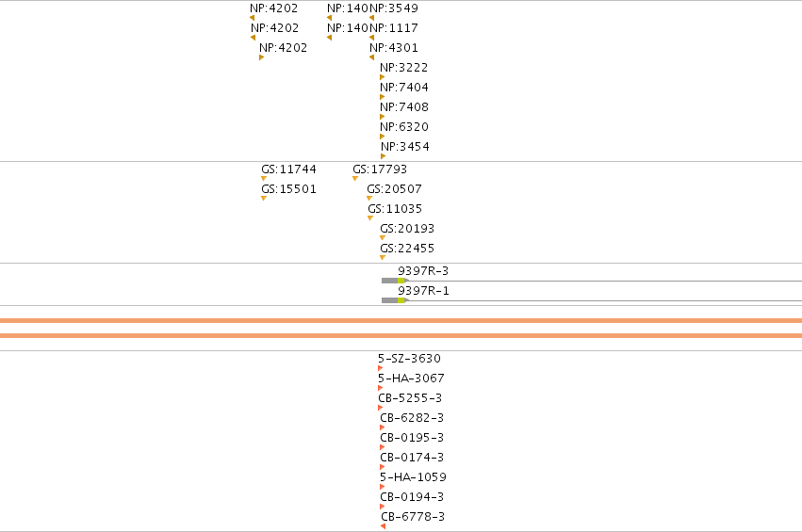Click the 5-SZ-3630 insertion label
Image resolution: width=802 pixels, height=532 pixels.
pyautogui.click(x=409, y=358)
